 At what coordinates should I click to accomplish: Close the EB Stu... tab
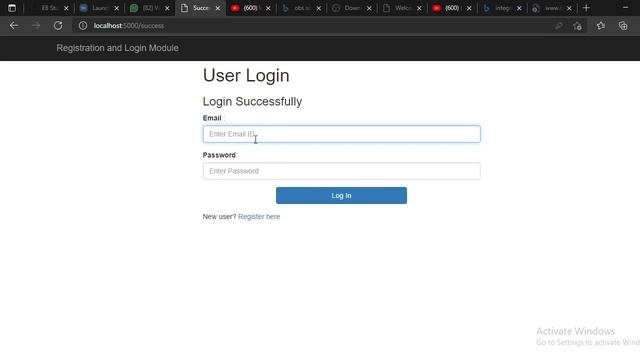pos(66,8)
